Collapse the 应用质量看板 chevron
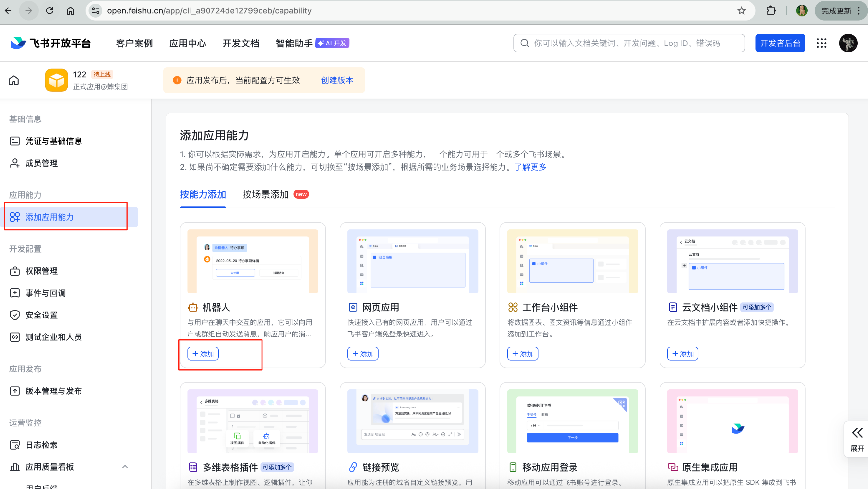Viewport: 868px width, 489px height. (x=125, y=467)
